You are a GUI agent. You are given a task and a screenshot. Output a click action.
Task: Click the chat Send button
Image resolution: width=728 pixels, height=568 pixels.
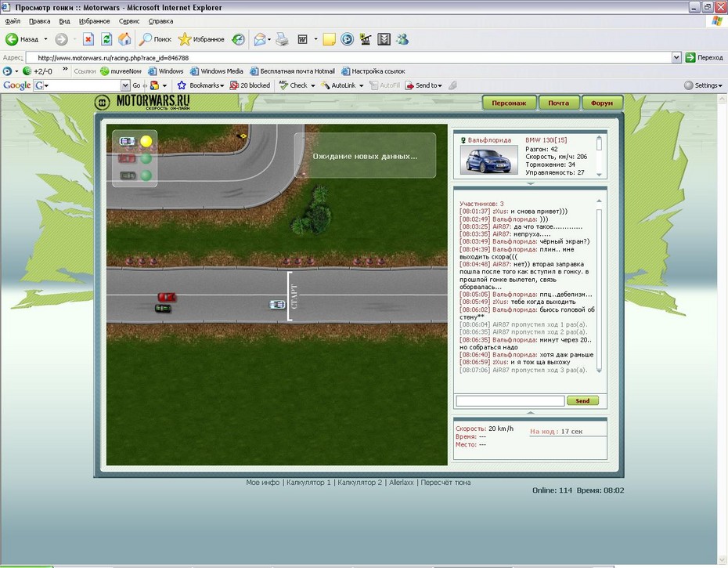tap(582, 400)
